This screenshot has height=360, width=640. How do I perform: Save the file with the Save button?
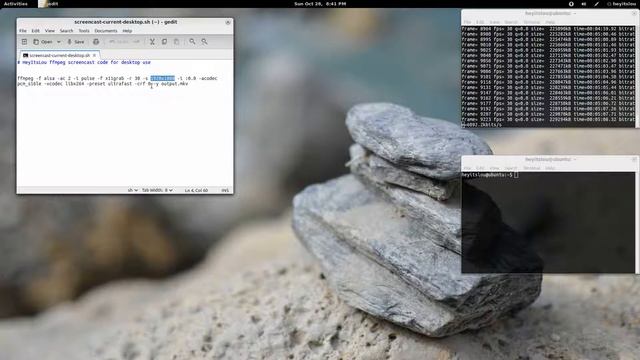76,42
